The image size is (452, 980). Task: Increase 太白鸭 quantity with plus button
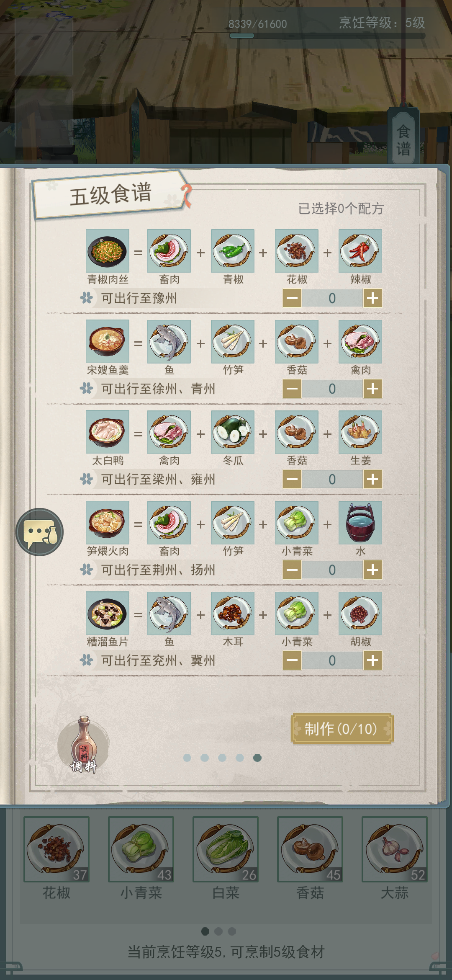[372, 479]
